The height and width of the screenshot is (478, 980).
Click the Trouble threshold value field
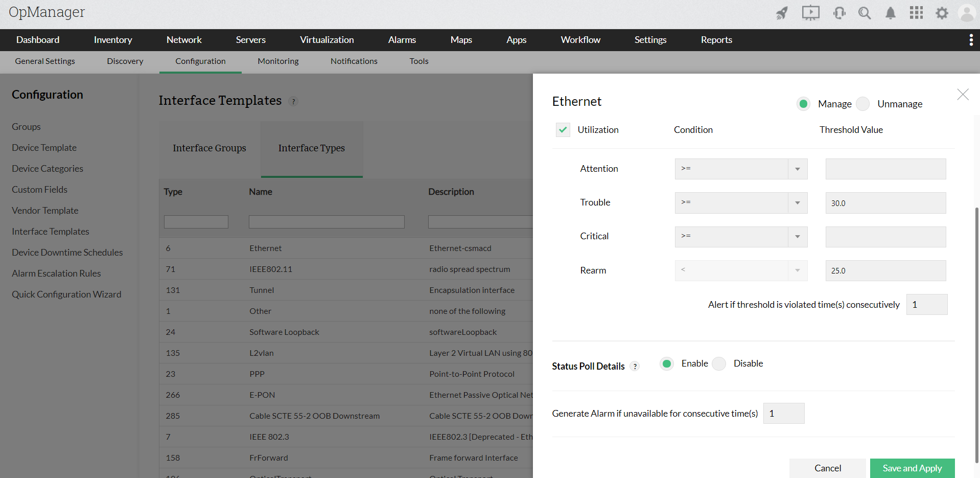pyautogui.click(x=885, y=203)
